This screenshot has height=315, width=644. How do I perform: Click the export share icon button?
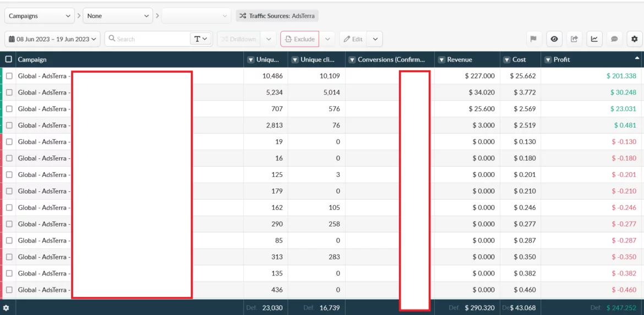click(574, 39)
